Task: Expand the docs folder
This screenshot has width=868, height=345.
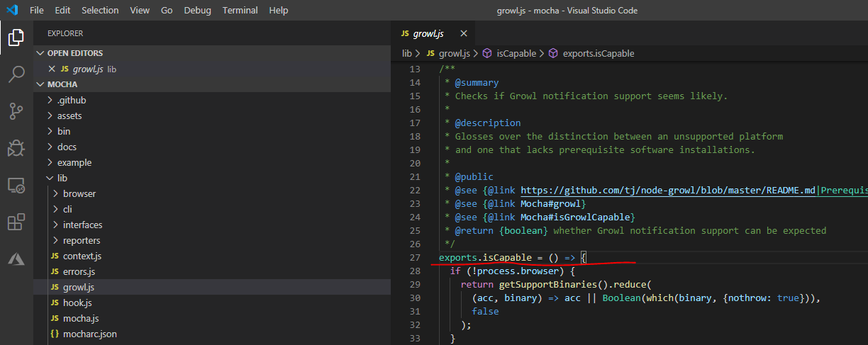Action: [212, 147]
